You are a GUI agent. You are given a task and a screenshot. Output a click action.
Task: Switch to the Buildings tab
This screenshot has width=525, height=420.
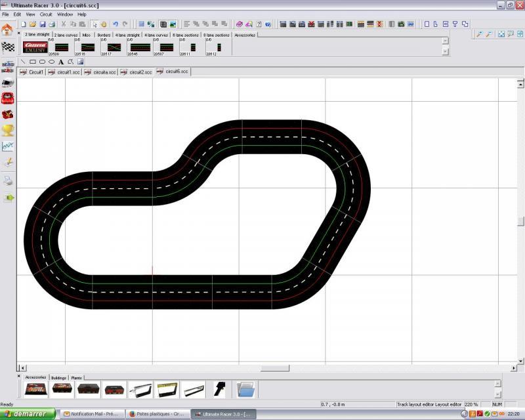pyautogui.click(x=58, y=377)
